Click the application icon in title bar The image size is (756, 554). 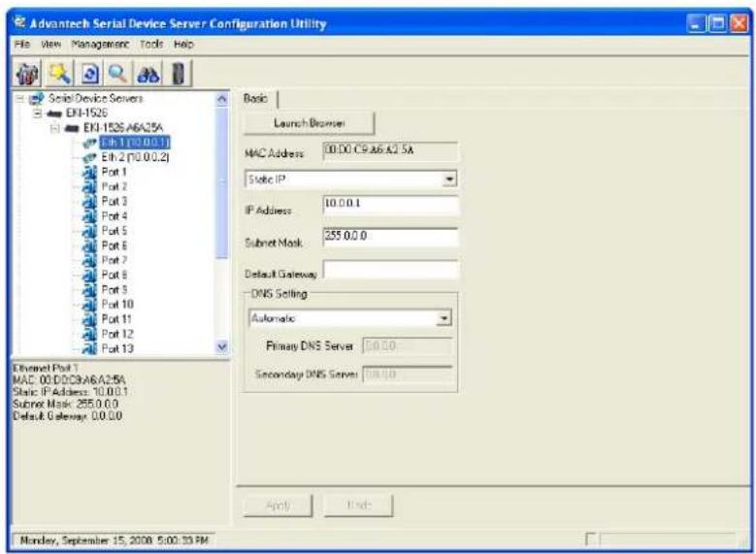[x=19, y=22]
